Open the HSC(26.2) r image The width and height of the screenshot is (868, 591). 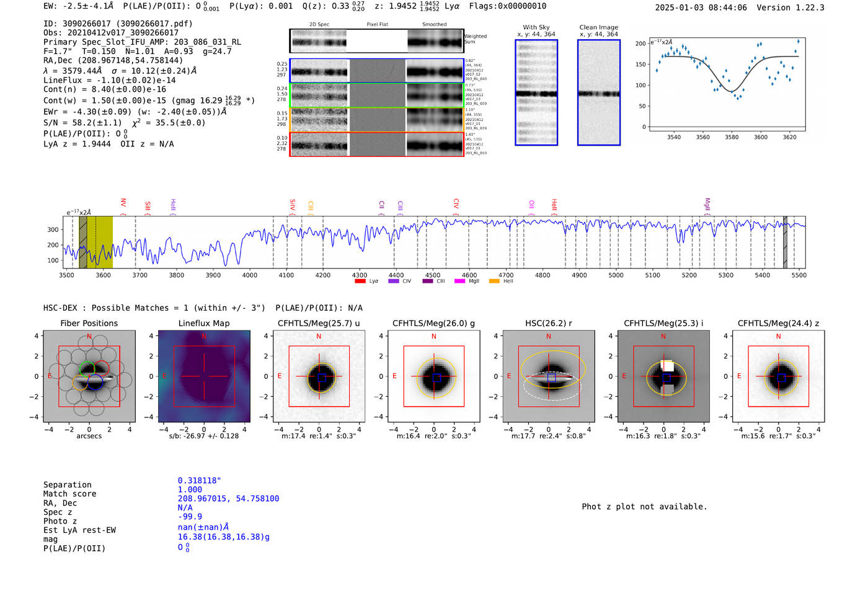pyautogui.click(x=549, y=376)
